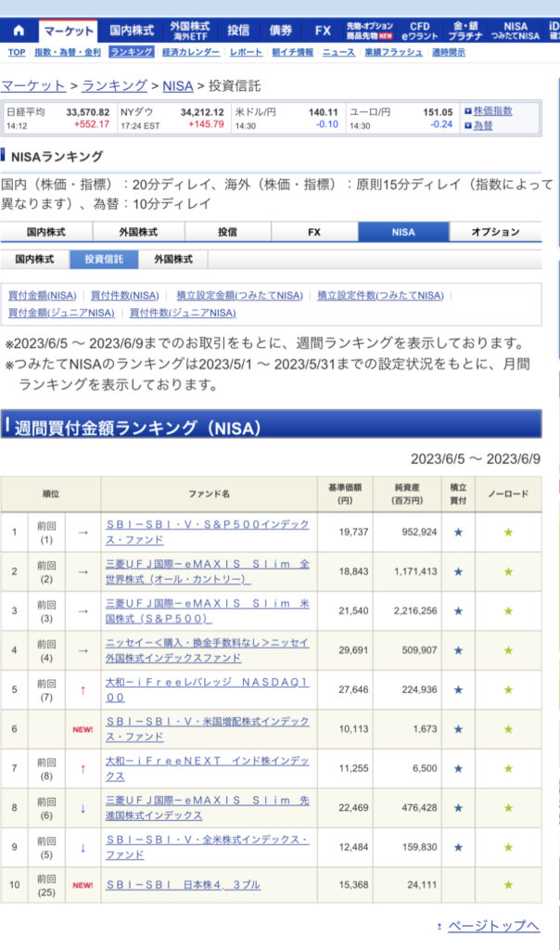Image resolution: width=560 pixels, height=950 pixels.
Task: Open 指数・為替・金利 sub-navigation link
Action: (68, 52)
